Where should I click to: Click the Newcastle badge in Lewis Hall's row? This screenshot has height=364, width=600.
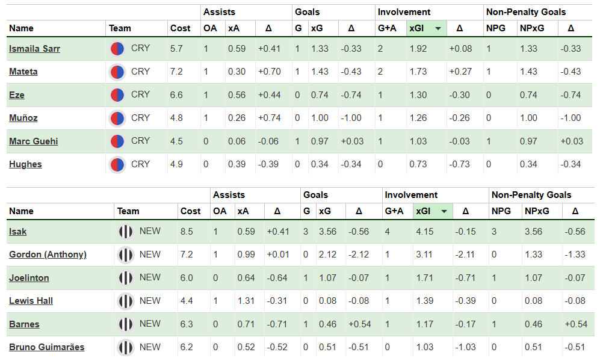[125, 301]
